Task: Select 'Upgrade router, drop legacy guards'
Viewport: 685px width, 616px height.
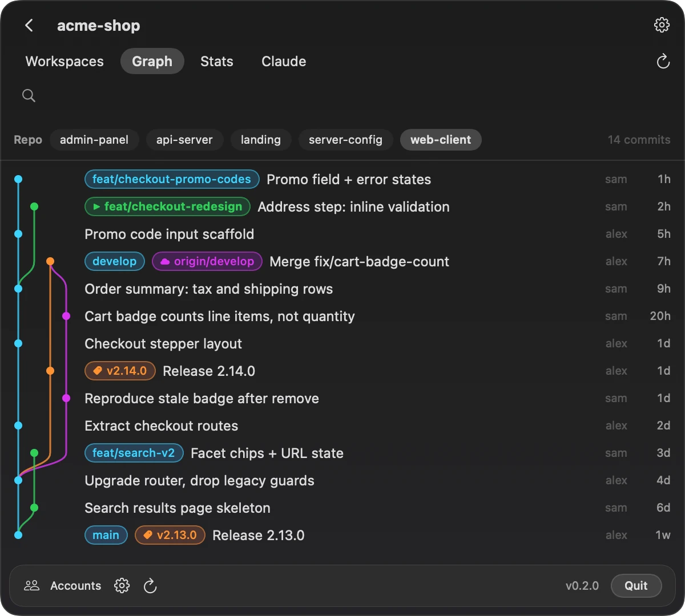Action: (x=199, y=480)
